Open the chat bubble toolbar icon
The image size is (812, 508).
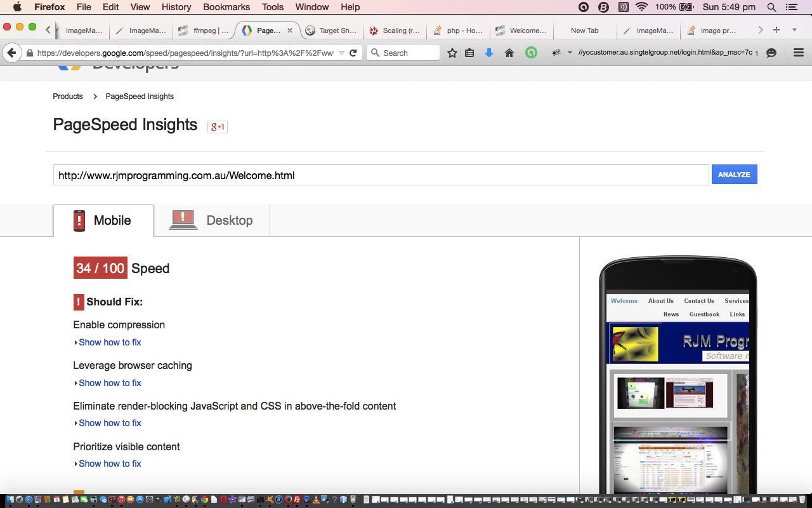point(771,53)
